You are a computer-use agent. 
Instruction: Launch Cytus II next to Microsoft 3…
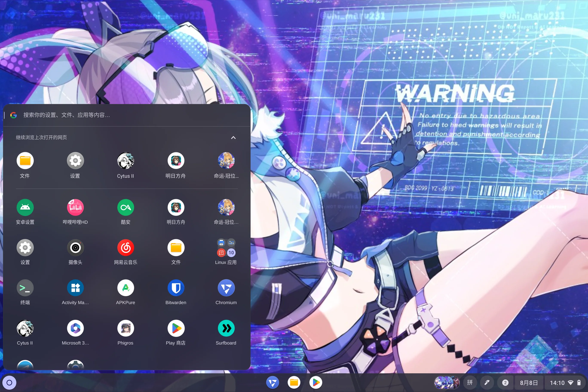(x=25, y=328)
